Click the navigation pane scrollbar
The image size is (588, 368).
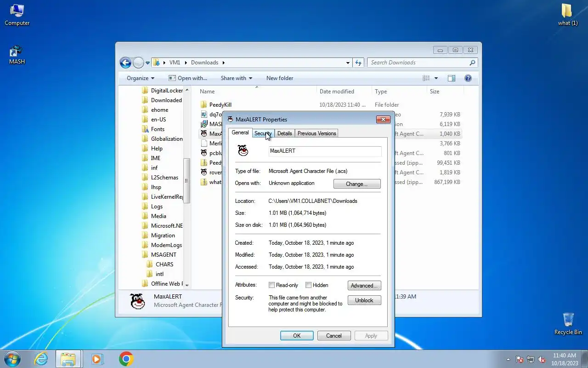point(187,181)
